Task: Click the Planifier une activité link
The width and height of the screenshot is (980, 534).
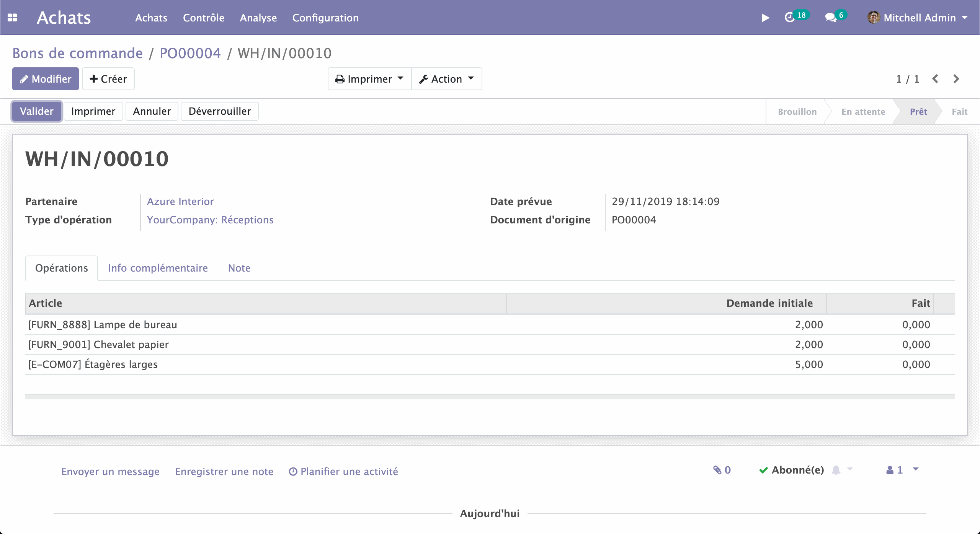Action: pos(343,471)
